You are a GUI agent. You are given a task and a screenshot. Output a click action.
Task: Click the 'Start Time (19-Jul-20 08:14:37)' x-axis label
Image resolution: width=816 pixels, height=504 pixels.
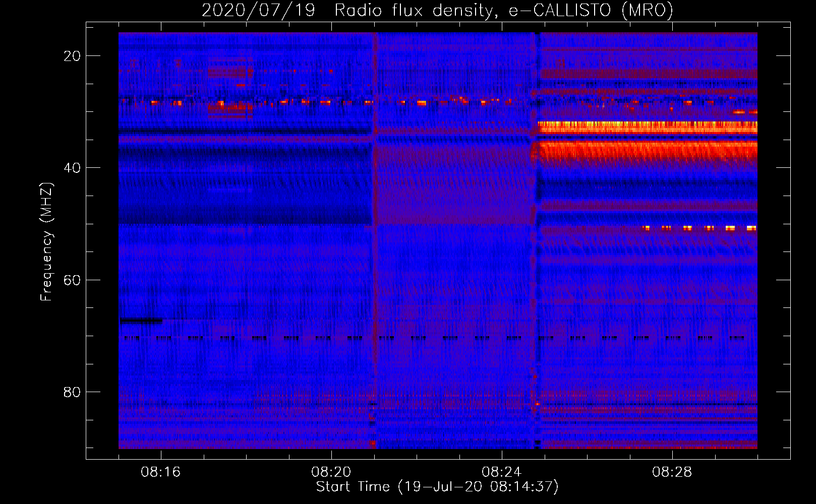coord(437,487)
